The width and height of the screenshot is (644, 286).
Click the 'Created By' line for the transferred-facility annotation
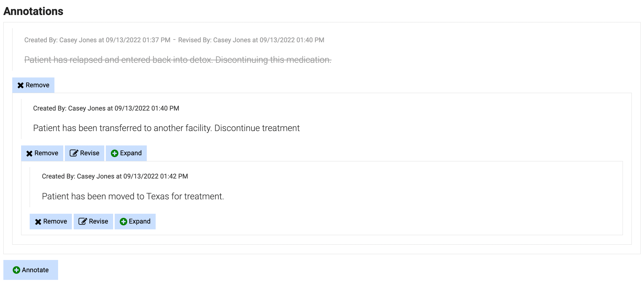click(x=106, y=108)
